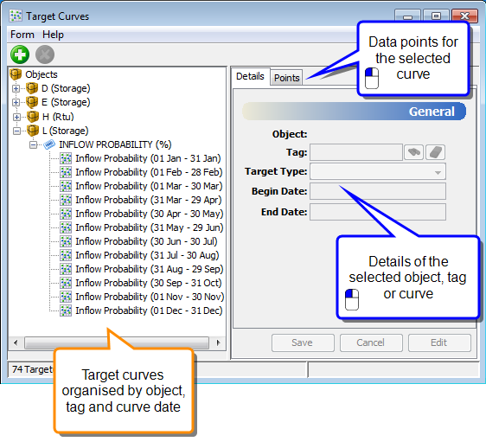The image size is (486, 448).
Task: Select the INFLOW PROBABILITY (%) tag icon
Action: (49, 144)
